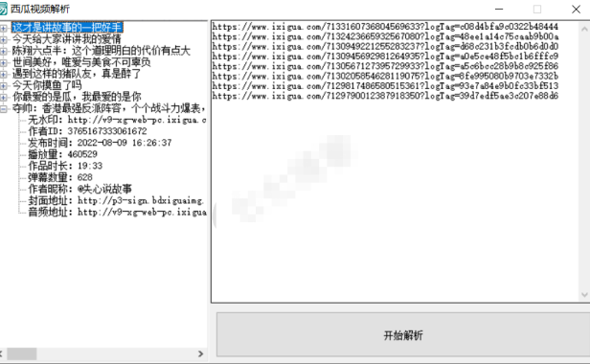Screen dimensions: 590x364
Task: Select the 陈翔六点半 tree row
Action: click(x=102, y=51)
